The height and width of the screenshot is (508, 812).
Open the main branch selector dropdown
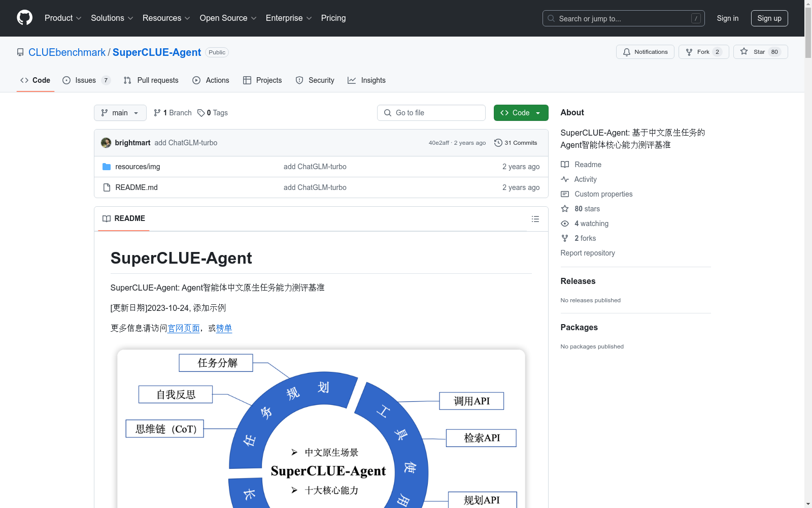[x=120, y=113]
